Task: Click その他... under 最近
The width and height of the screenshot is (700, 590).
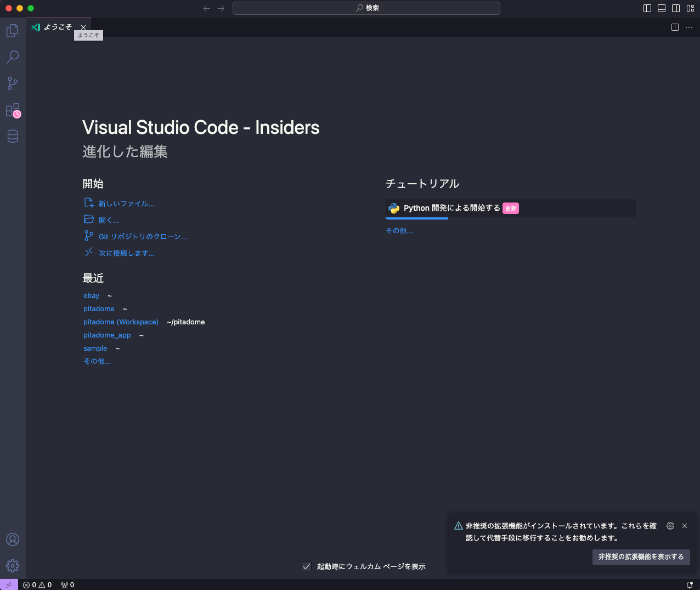Action: pos(97,361)
